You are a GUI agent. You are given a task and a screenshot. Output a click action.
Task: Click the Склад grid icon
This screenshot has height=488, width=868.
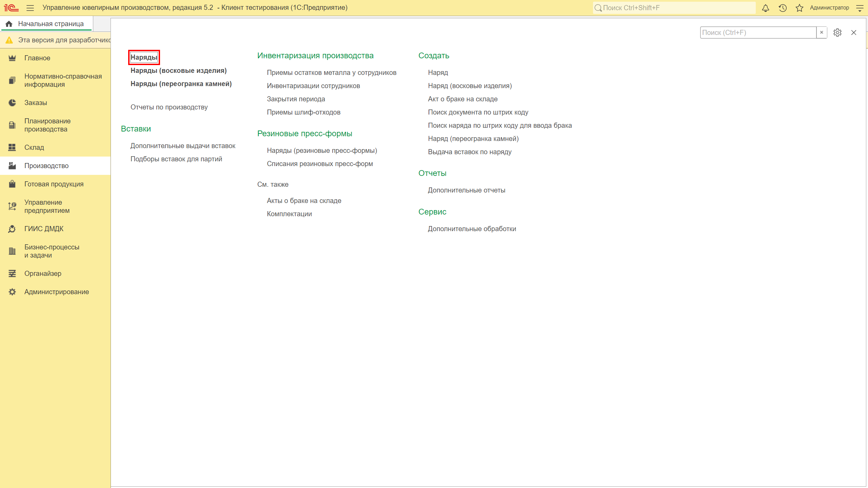coord(12,147)
